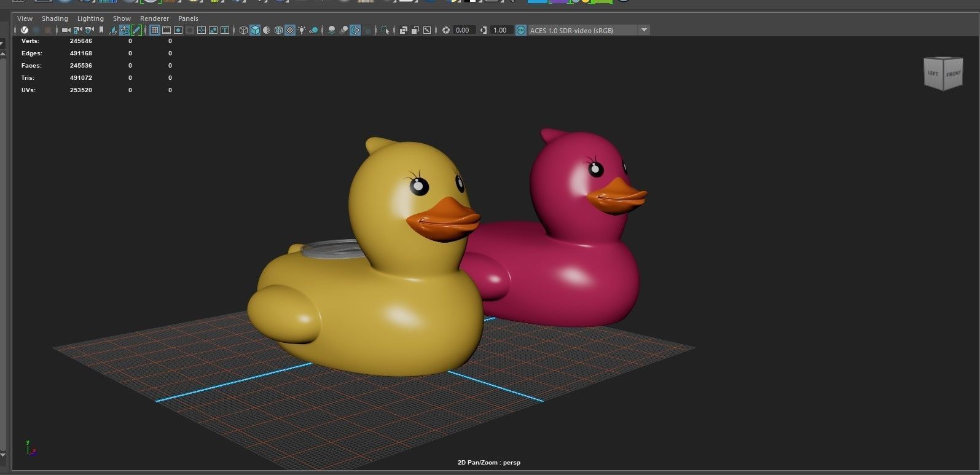Click the Image Plane icon
This screenshot has width=980, height=475.
[x=112, y=30]
